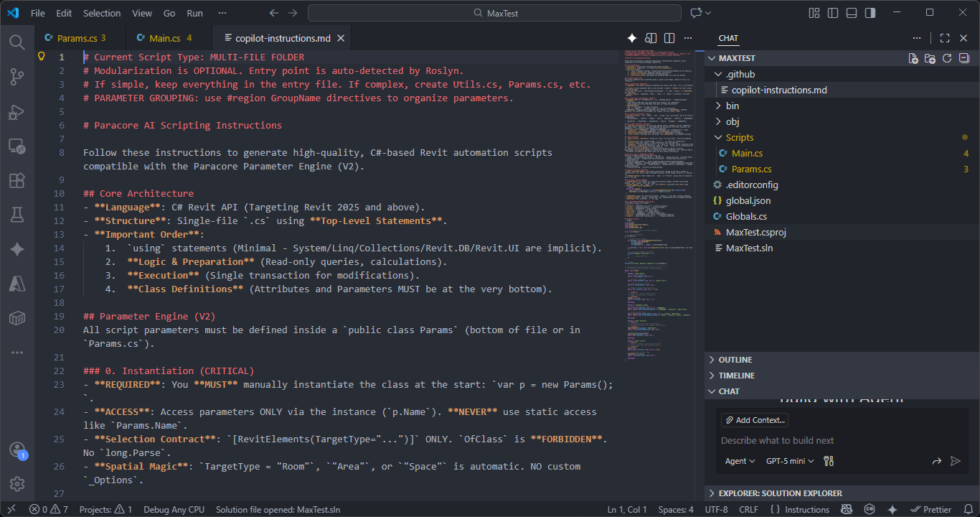The height and width of the screenshot is (517, 980).
Task: Click the Add Context button
Action: point(755,420)
